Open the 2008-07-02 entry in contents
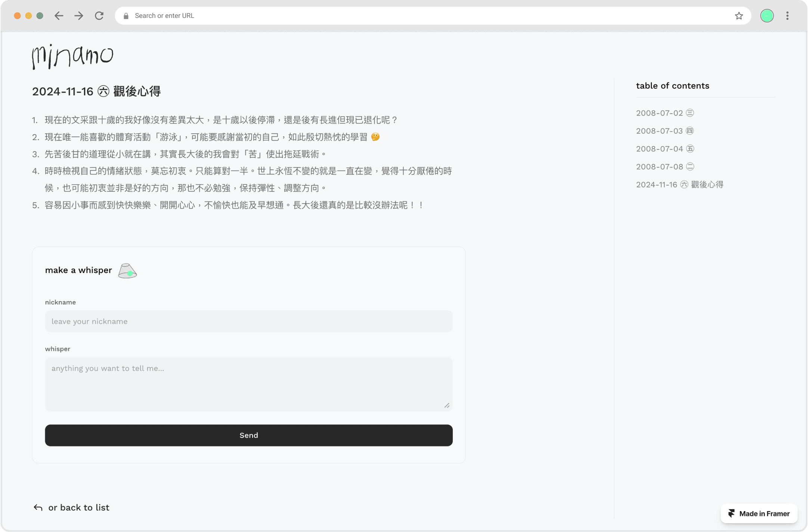 point(665,113)
